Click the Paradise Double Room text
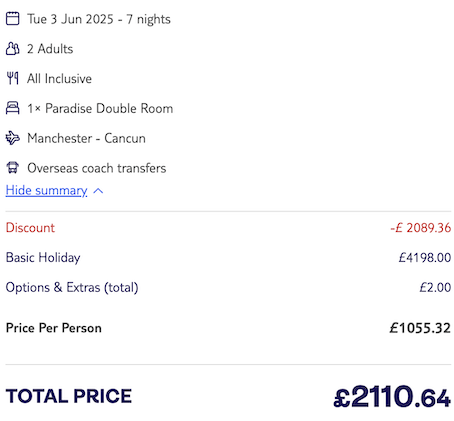Image resolution: width=454 pixels, height=421 pixels. pyautogui.click(x=109, y=109)
